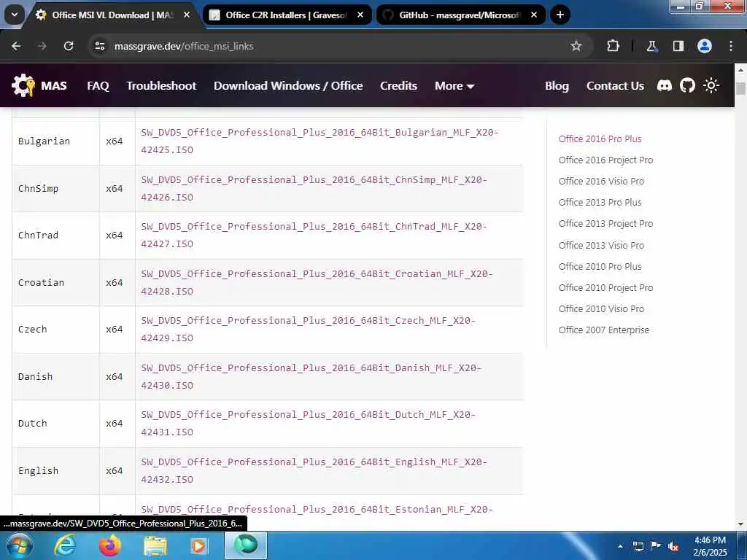Open Chrome Labs flask icon

coord(651,46)
